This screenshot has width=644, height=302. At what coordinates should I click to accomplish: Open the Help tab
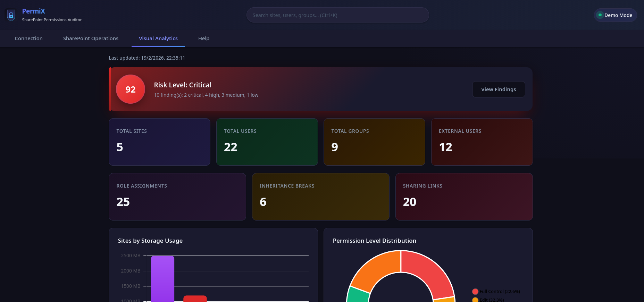[x=203, y=38]
